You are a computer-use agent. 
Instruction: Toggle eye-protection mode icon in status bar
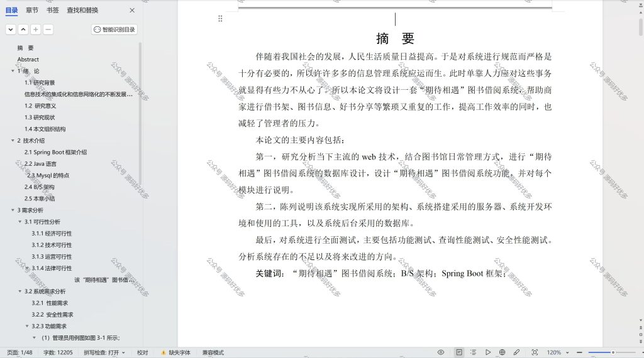pyautogui.click(x=441, y=352)
